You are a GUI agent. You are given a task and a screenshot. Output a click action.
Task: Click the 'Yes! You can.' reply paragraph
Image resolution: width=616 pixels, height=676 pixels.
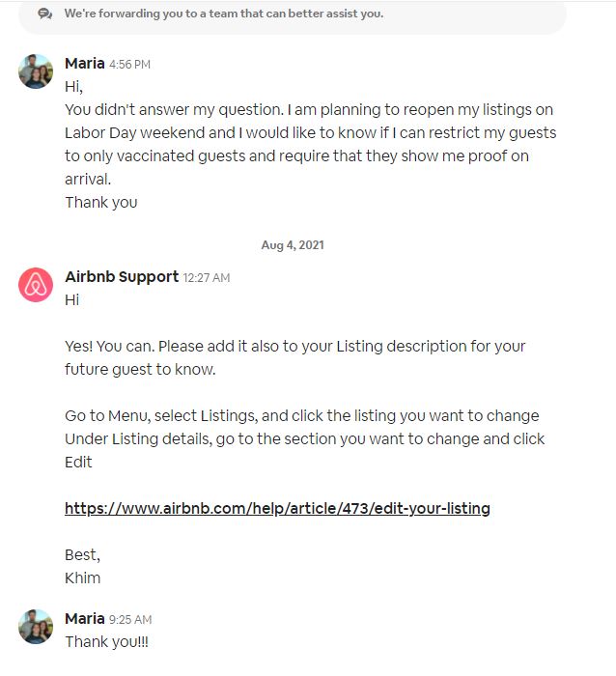(x=294, y=358)
